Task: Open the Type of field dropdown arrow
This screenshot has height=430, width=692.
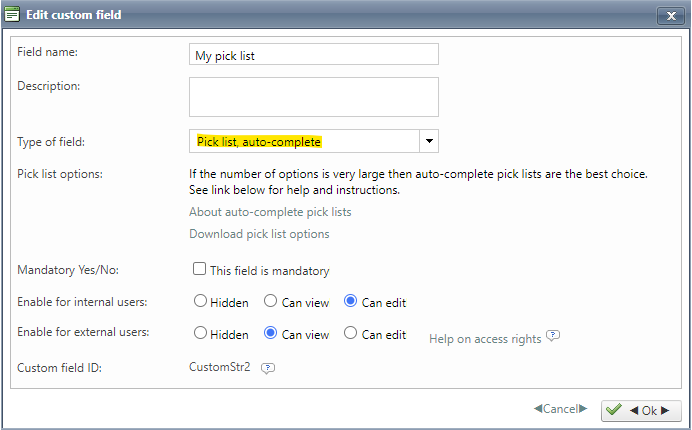Action: [428, 142]
